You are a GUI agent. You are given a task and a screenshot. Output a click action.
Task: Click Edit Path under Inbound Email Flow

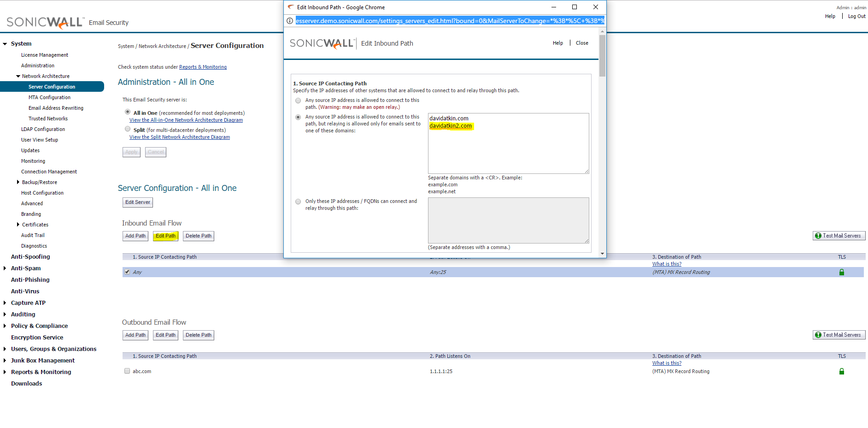pos(165,236)
